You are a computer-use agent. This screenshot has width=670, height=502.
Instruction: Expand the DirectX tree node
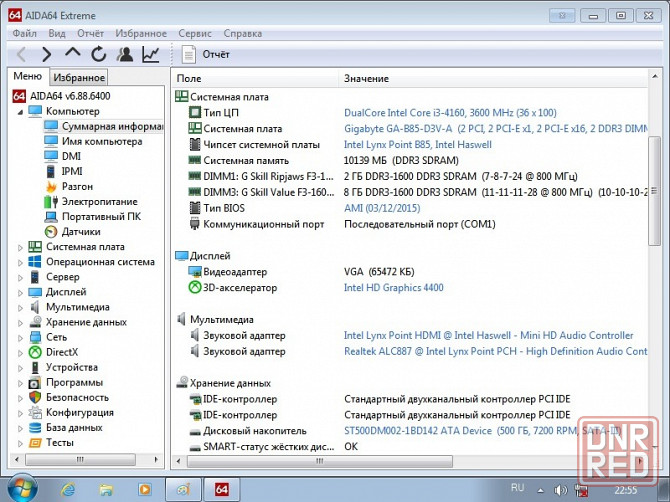click(20, 353)
